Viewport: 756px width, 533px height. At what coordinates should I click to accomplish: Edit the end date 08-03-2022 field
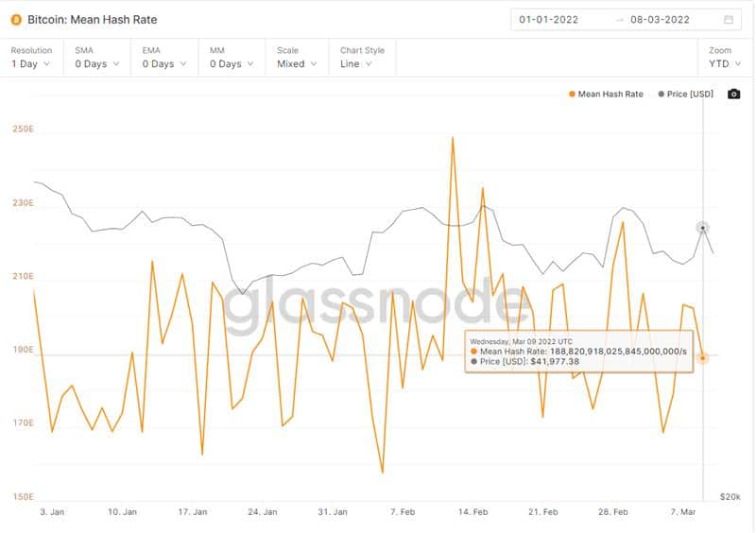click(660, 20)
